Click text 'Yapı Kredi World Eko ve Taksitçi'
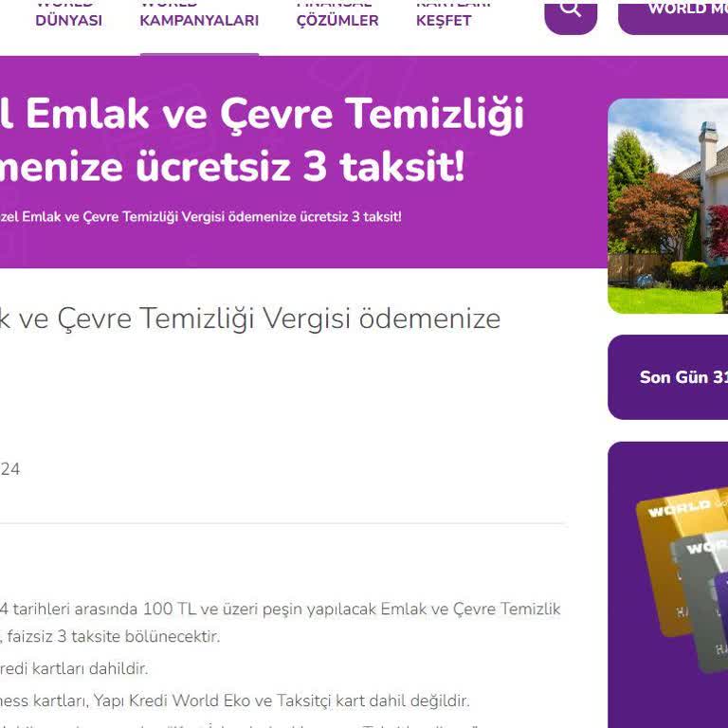Viewport: 728px width, 728px height. point(213,701)
